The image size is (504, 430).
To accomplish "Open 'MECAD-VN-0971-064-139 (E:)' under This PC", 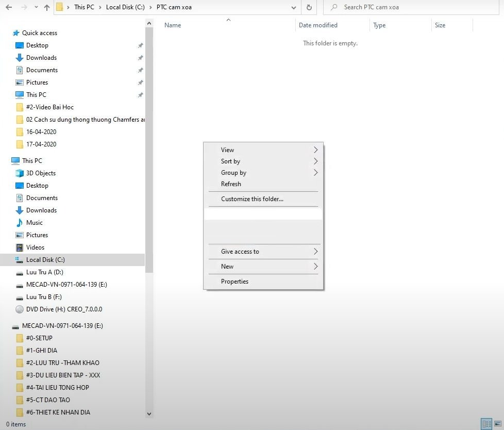I will coord(66,285).
